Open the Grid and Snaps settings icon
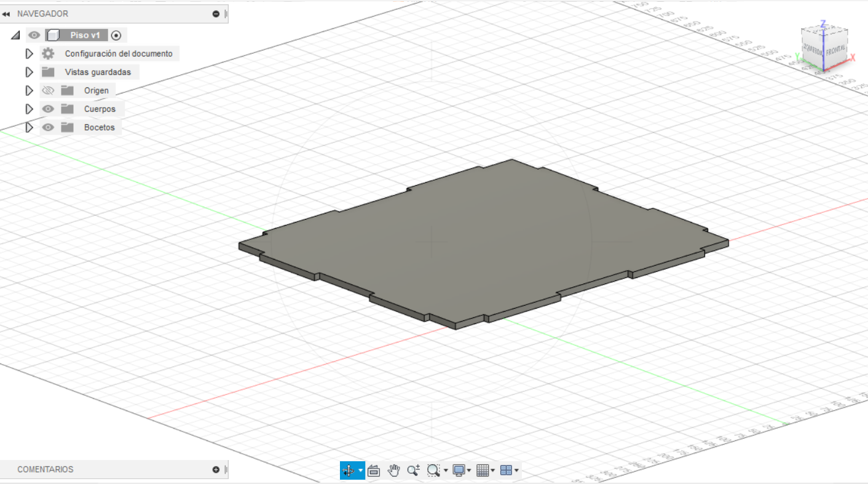This screenshot has height=484, width=868. pyautogui.click(x=483, y=470)
